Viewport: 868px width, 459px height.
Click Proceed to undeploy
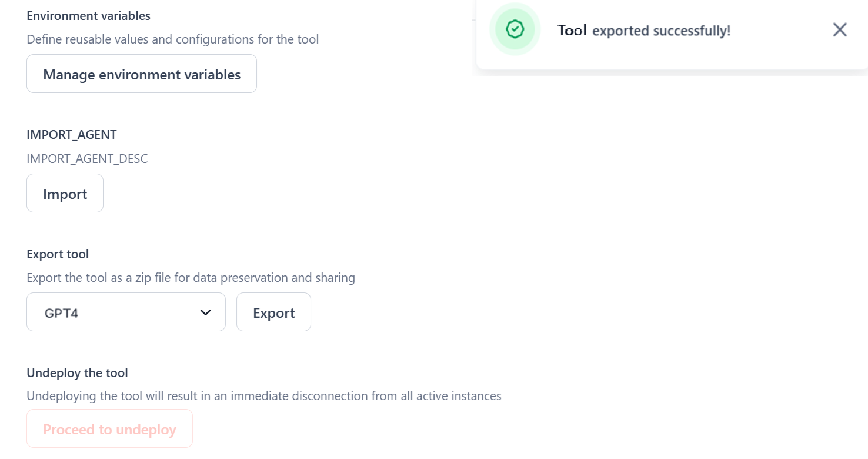pyautogui.click(x=109, y=429)
